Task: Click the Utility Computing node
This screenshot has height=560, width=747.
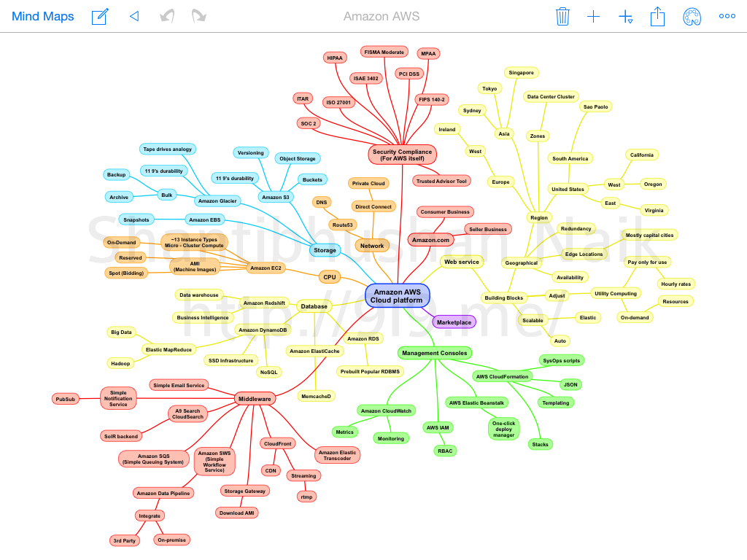Action: [x=616, y=293]
